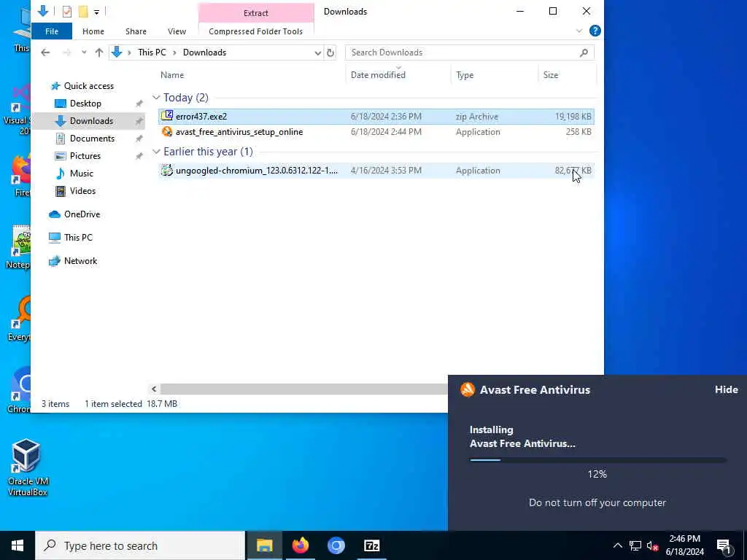
Task: Open the network tray icon
Action: pos(635,545)
